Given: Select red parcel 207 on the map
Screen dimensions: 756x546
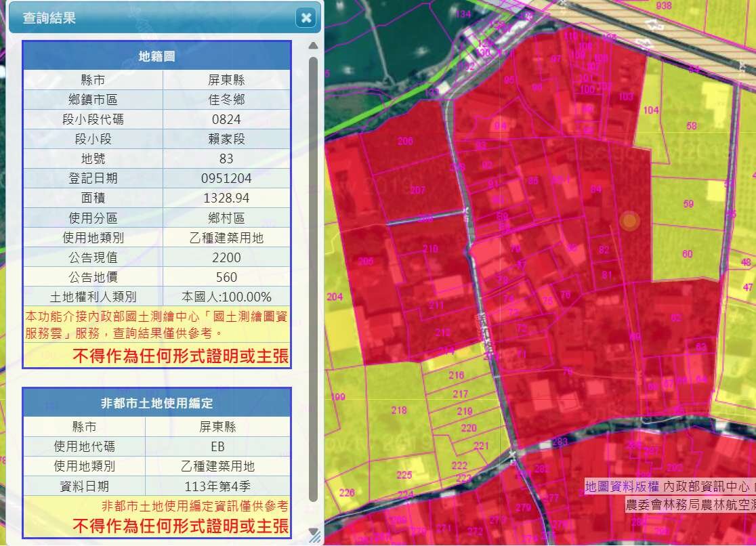Looking at the screenshot, I should 417,190.
